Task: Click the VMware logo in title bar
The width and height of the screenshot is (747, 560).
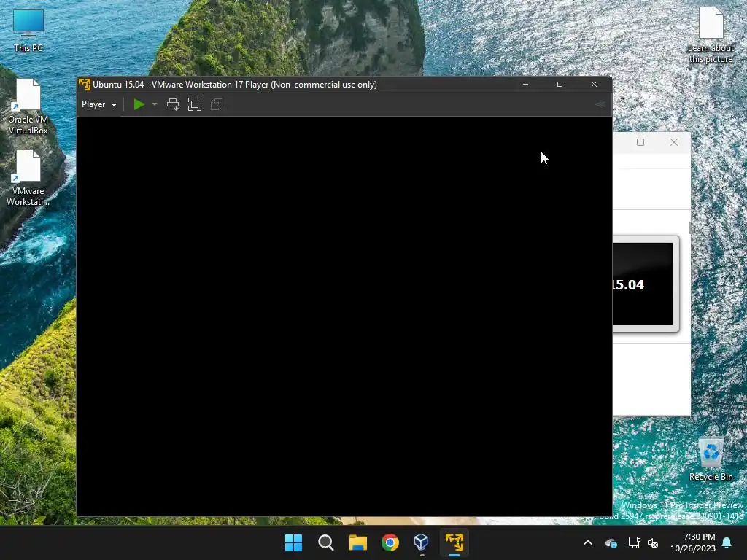Action: (85, 85)
